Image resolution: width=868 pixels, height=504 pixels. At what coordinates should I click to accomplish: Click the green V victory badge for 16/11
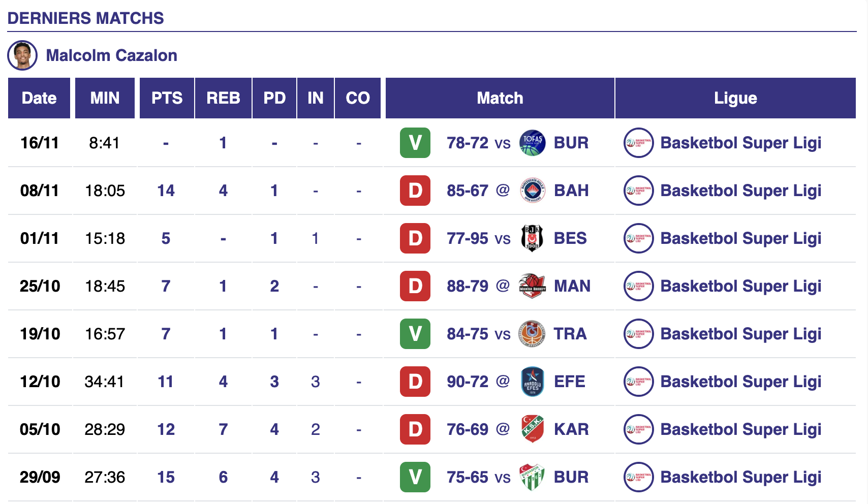[x=415, y=143]
